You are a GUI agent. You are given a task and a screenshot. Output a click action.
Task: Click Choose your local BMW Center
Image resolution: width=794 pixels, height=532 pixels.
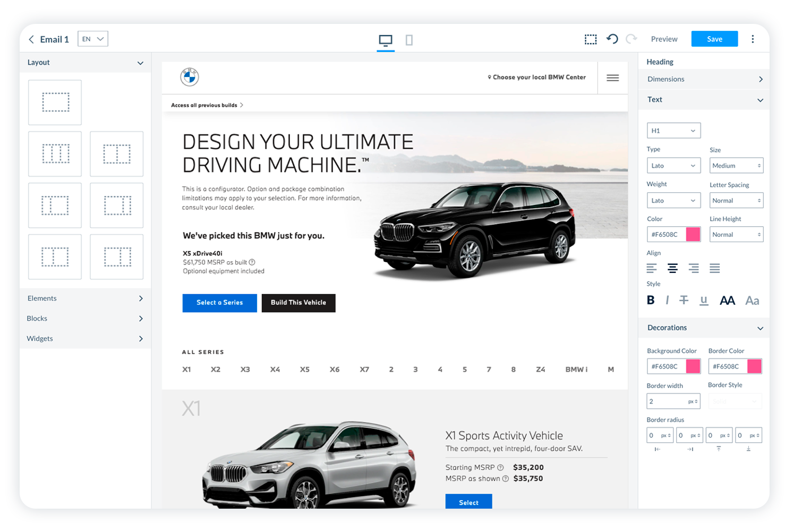point(536,78)
